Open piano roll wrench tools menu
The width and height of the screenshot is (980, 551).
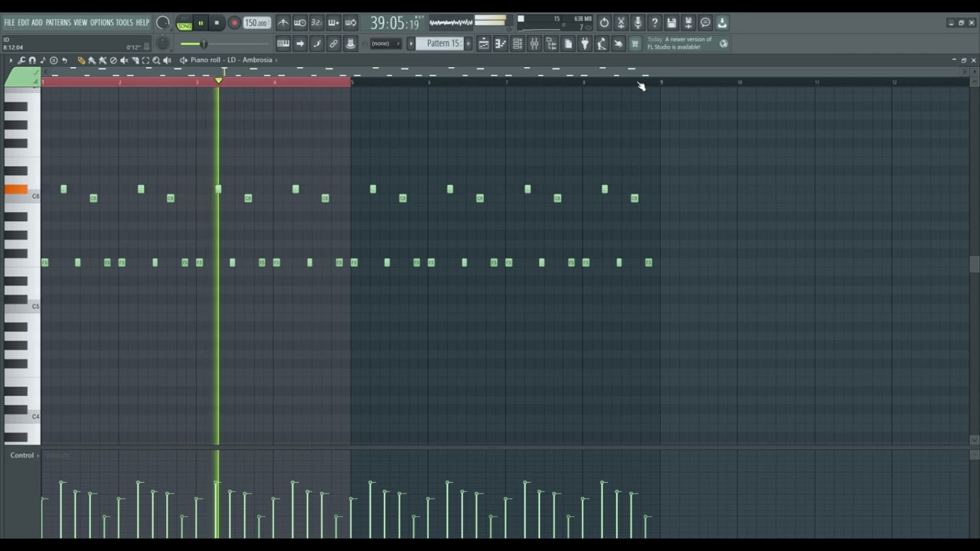pos(21,60)
